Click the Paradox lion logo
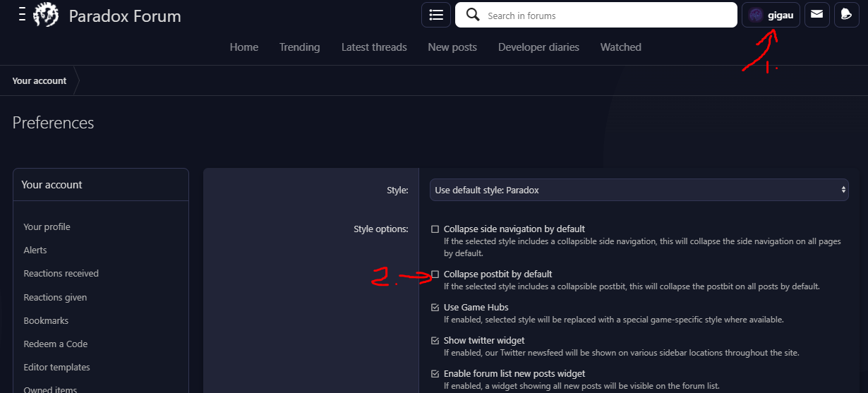 pos(46,15)
